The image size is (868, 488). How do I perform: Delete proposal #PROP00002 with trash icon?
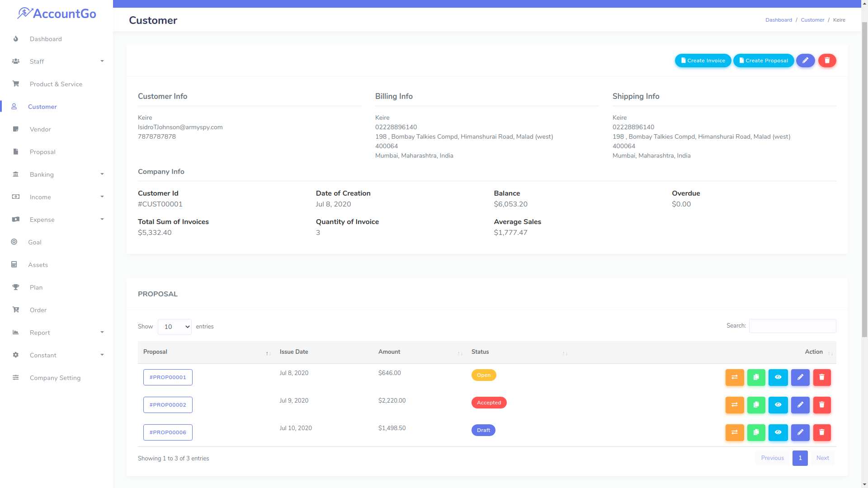822,405
